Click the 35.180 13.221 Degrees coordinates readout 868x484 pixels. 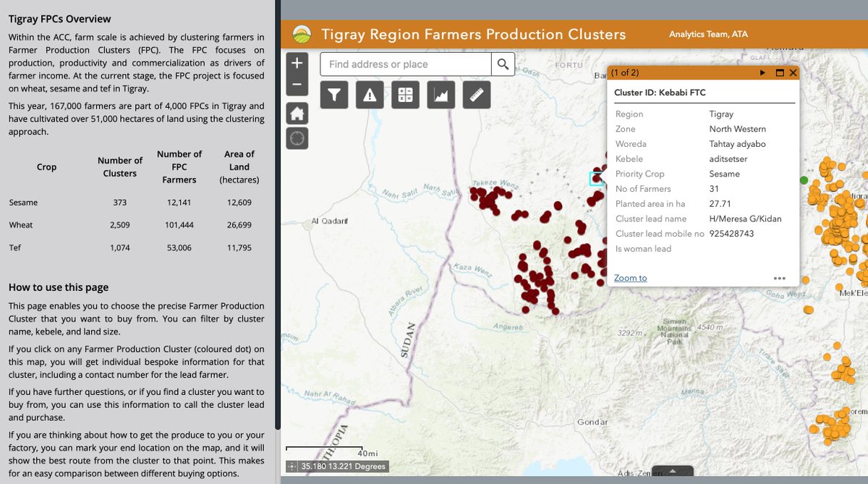(x=344, y=467)
